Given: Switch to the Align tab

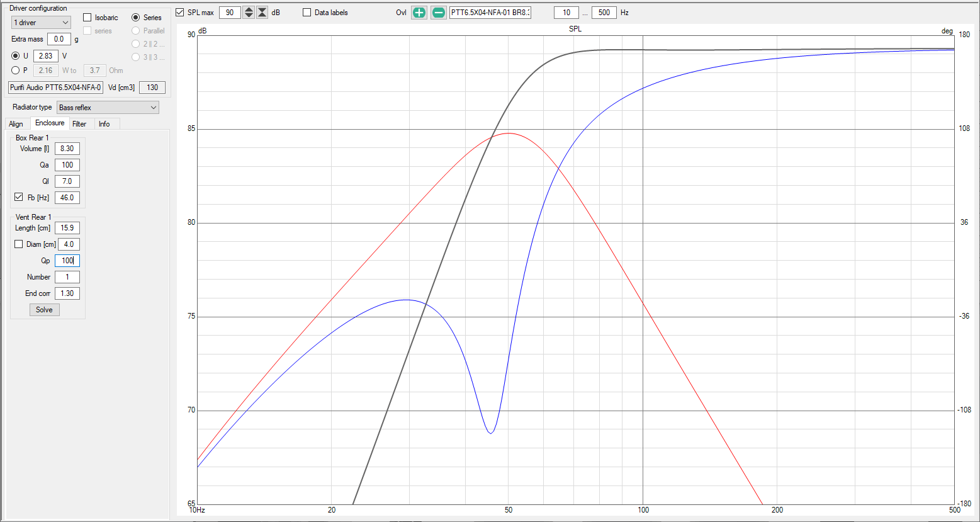Looking at the screenshot, I should pyautogui.click(x=16, y=124).
